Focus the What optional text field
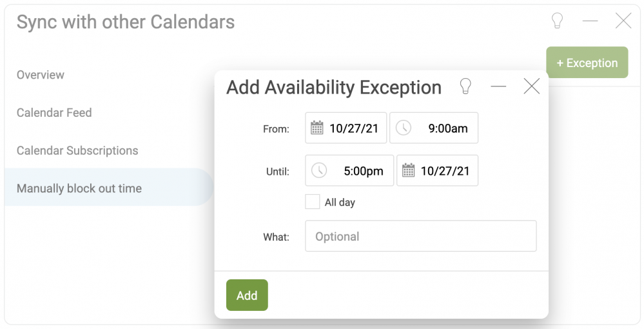The width and height of the screenshot is (644, 329). [x=420, y=236]
